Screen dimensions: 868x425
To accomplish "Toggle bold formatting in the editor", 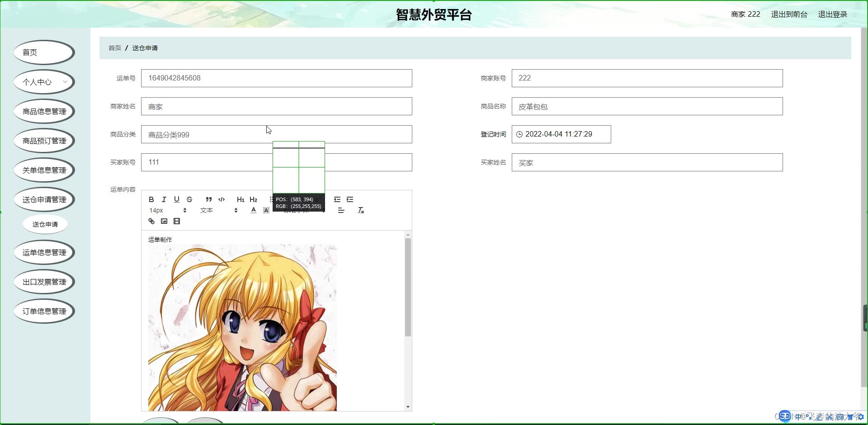I will point(151,199).
